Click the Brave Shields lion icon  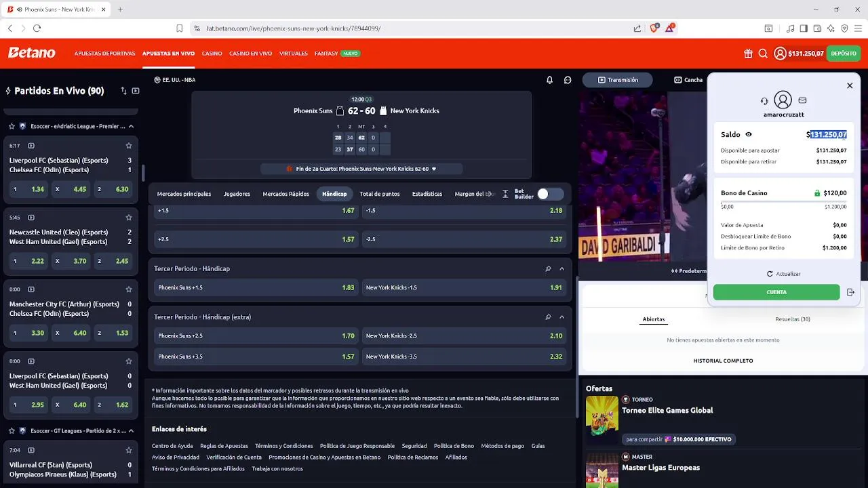[654, 28]
